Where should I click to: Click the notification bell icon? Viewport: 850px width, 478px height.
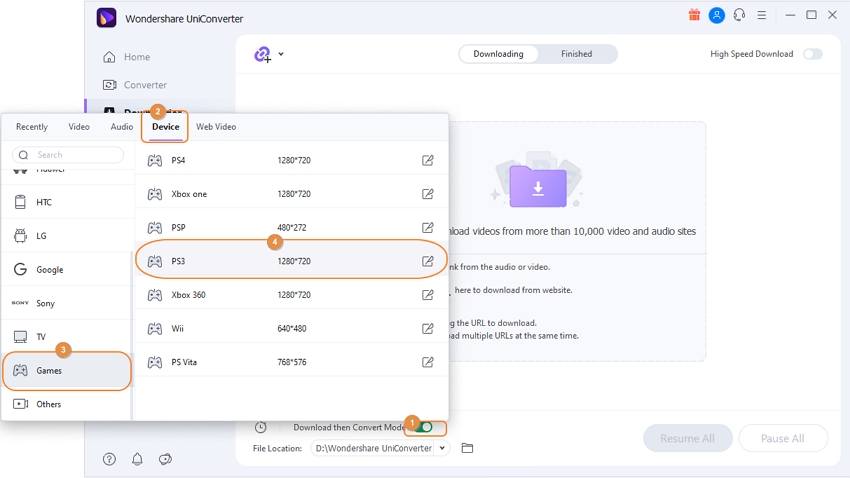(x=137, y=459)
